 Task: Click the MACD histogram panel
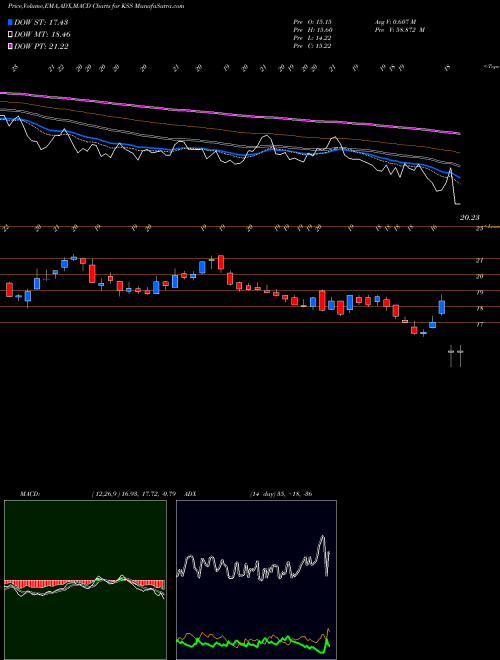click(x=85, y=580)
